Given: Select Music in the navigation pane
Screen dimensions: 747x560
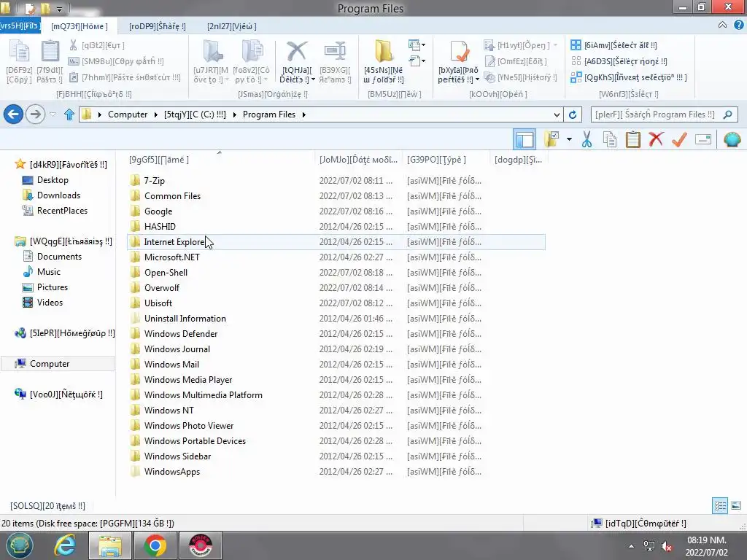Looking at the screenshot, I should [49, 271].
